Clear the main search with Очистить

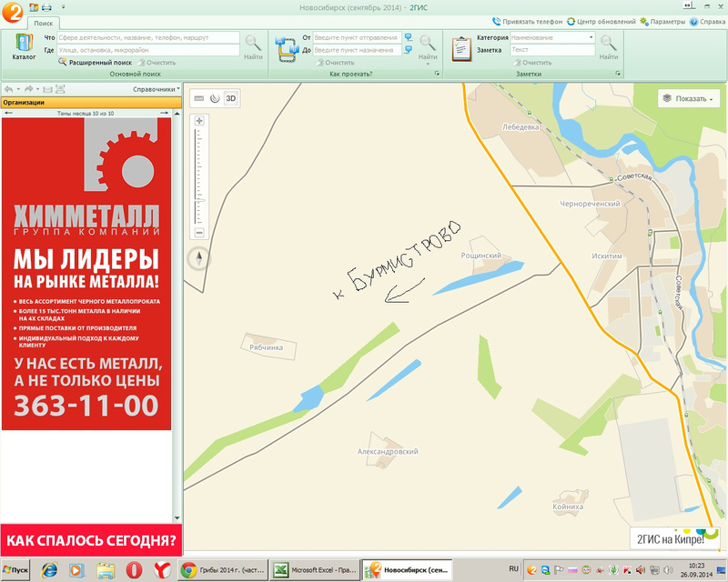[x=157, y=62]
